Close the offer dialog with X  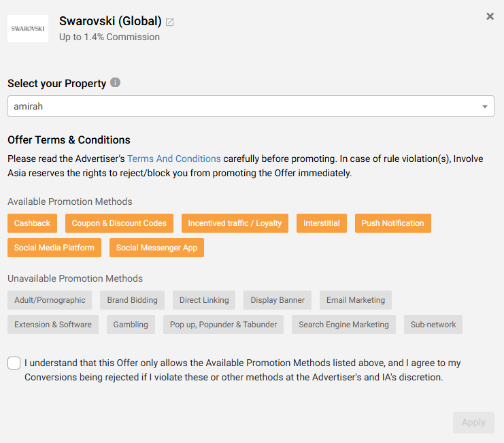pos(490,16)
